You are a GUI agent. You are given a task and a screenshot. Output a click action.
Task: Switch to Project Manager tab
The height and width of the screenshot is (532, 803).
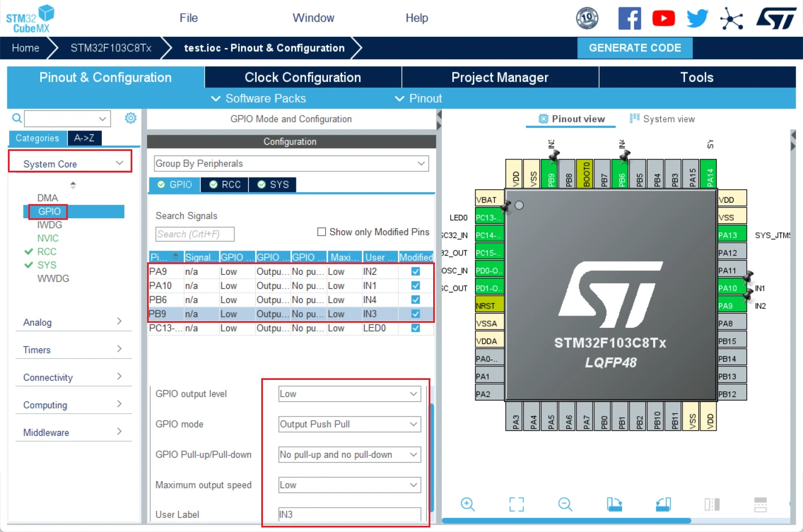point(500,77)
